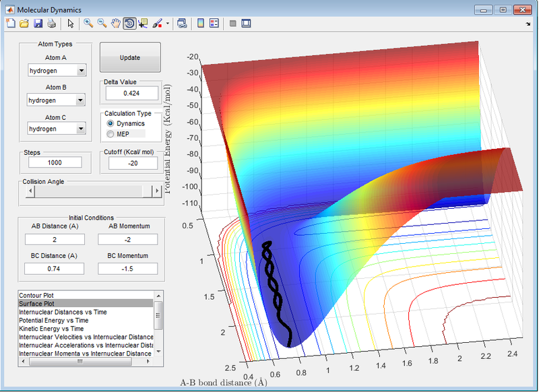Image resolution: width=539 pixels, height=392 pixels.
Task: Click the Update button
Action: (x=130, y=57)
